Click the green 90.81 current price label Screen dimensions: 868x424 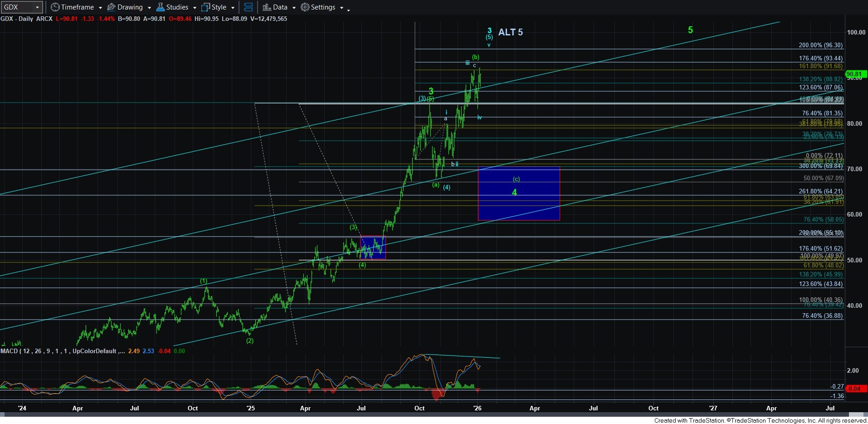856,74
